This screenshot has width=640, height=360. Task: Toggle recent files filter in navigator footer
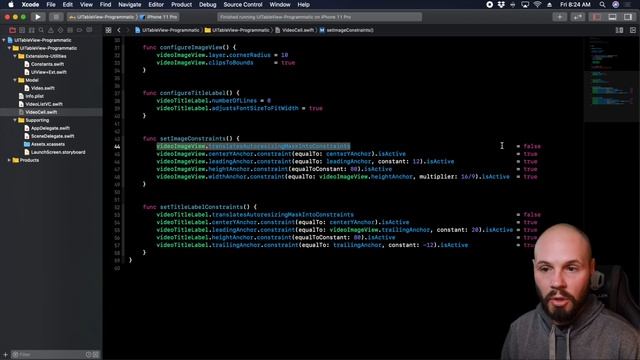coord(89,355)
